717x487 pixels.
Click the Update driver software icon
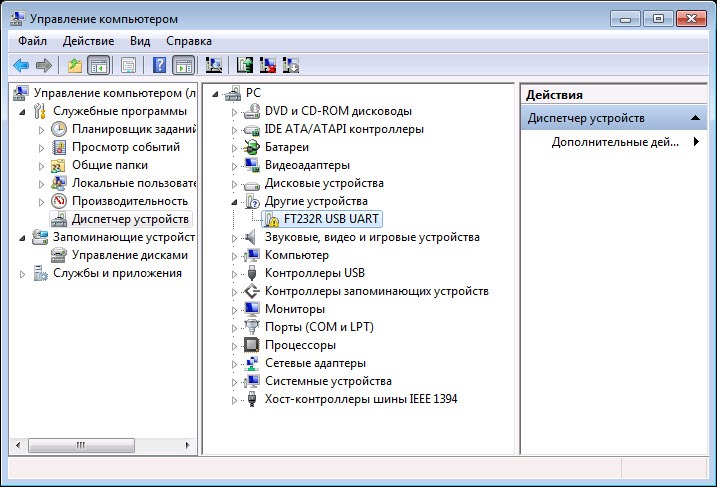[x=245, y=65]
